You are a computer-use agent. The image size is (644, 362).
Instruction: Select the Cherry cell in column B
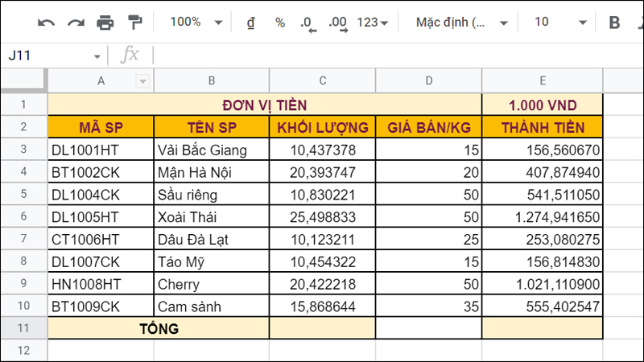[211, 285]
